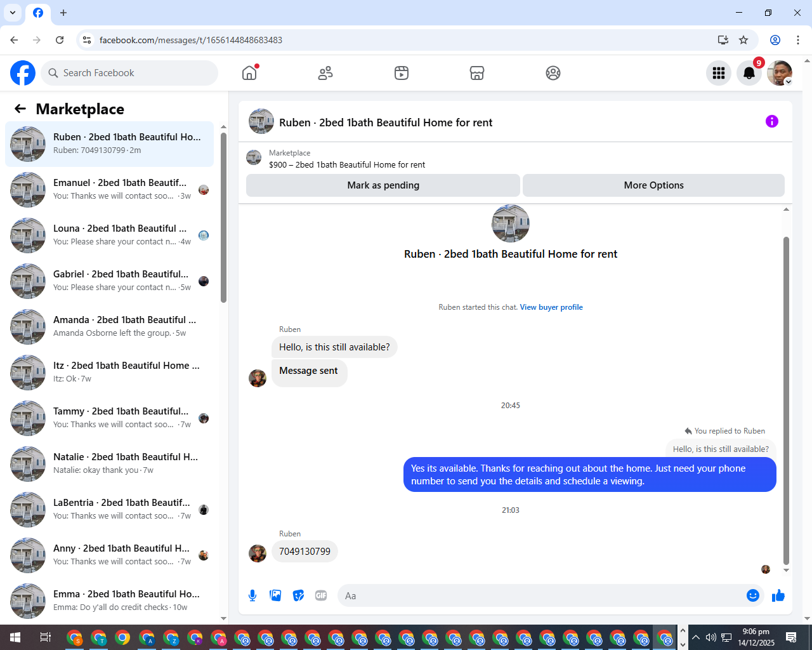Screen dimensions: 812x650
Task: Open the notifications bell
Action: (749, 73)
